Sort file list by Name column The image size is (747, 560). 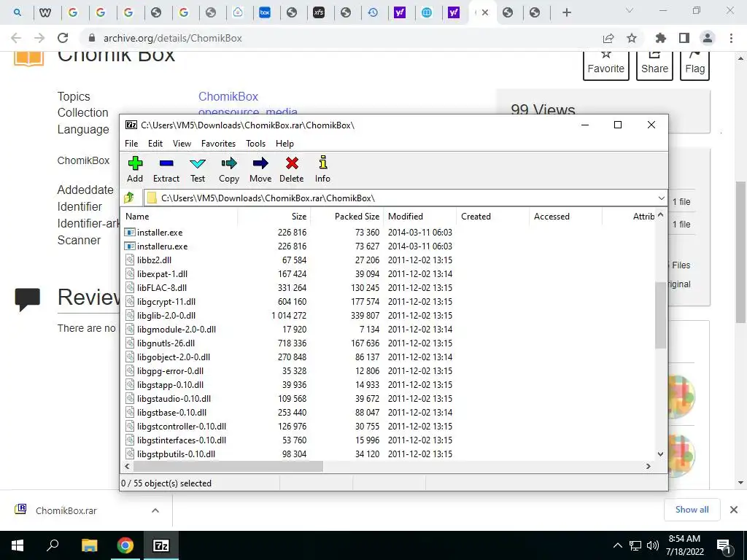179,216
